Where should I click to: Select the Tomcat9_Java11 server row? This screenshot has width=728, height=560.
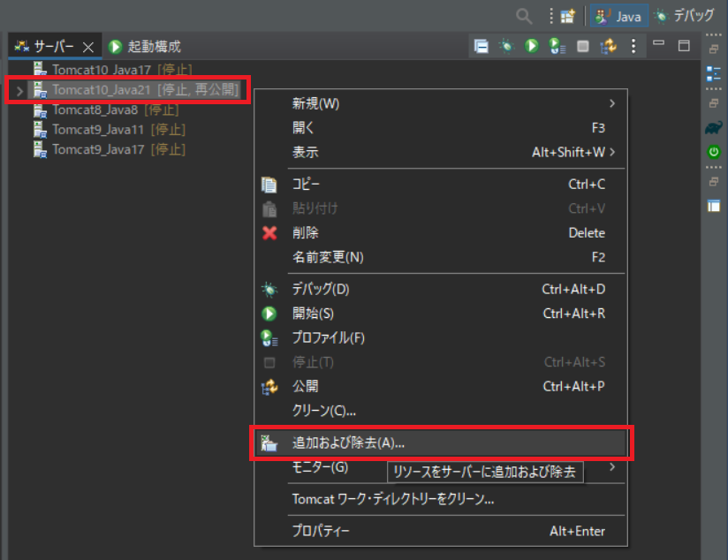(x=109, y=130)
